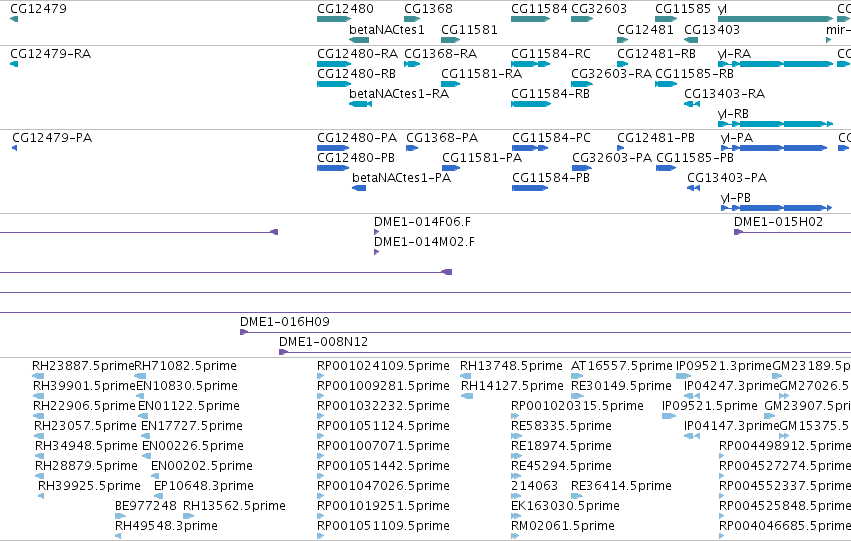This screenshot has width=851, height=541.
Task: Click the EP10648.3prime EST
Action: [158, 496]
